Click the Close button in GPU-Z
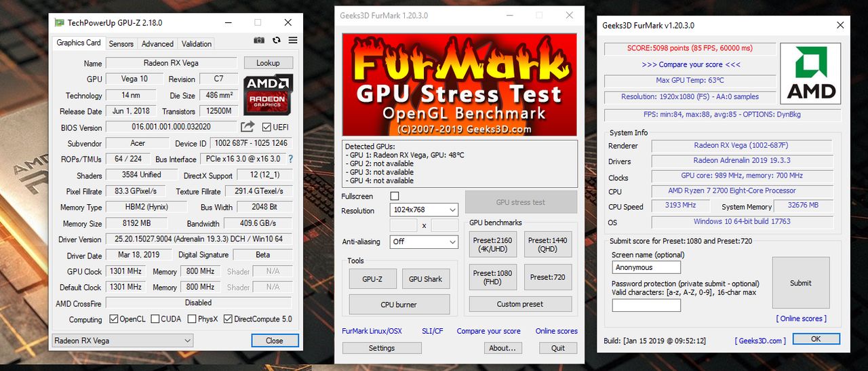 275,340
